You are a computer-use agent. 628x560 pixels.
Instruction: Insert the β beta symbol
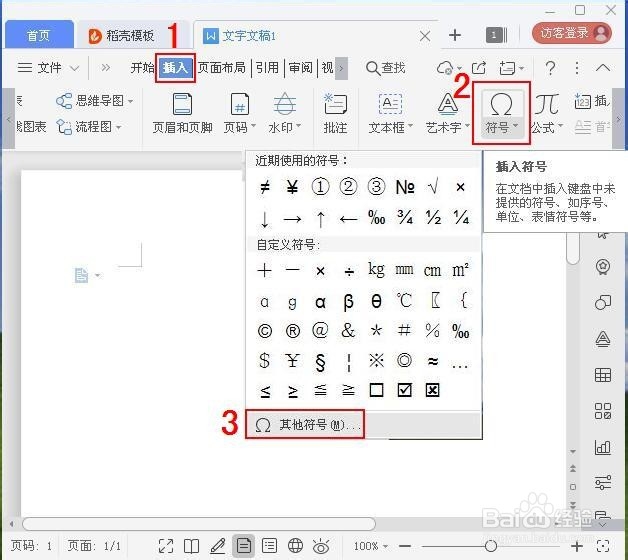click(348, 302)
